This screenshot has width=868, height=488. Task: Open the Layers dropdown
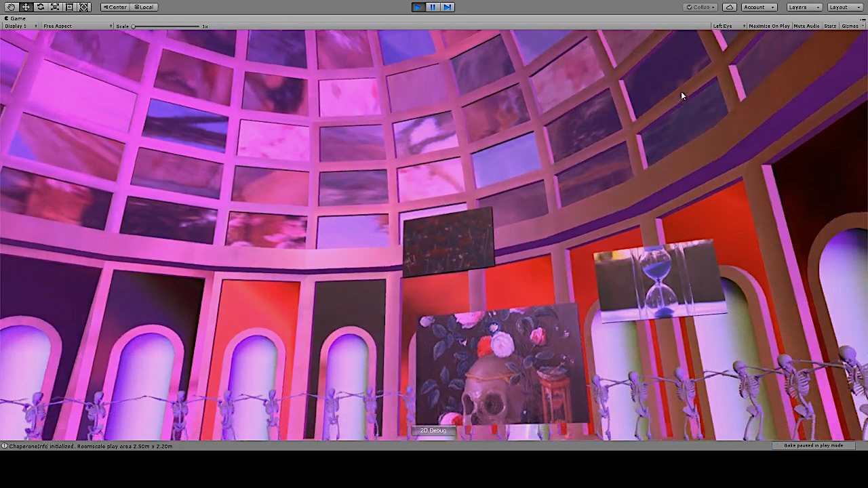pyautogui.click(x=804, y=7)
